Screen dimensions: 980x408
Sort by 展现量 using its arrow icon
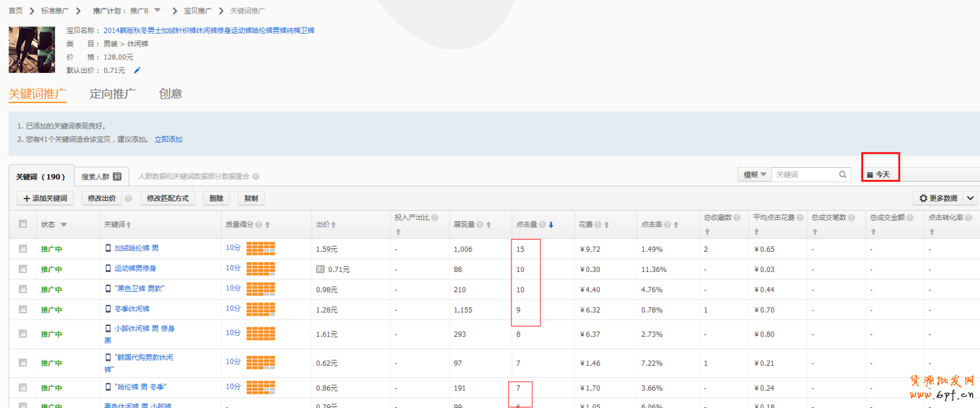489,225
